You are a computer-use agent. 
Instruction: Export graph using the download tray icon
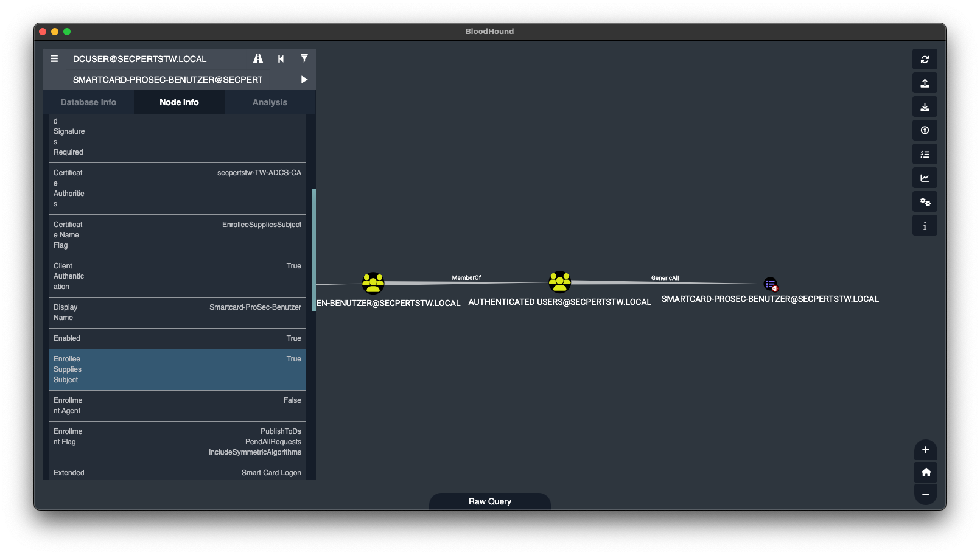[925, 106]
